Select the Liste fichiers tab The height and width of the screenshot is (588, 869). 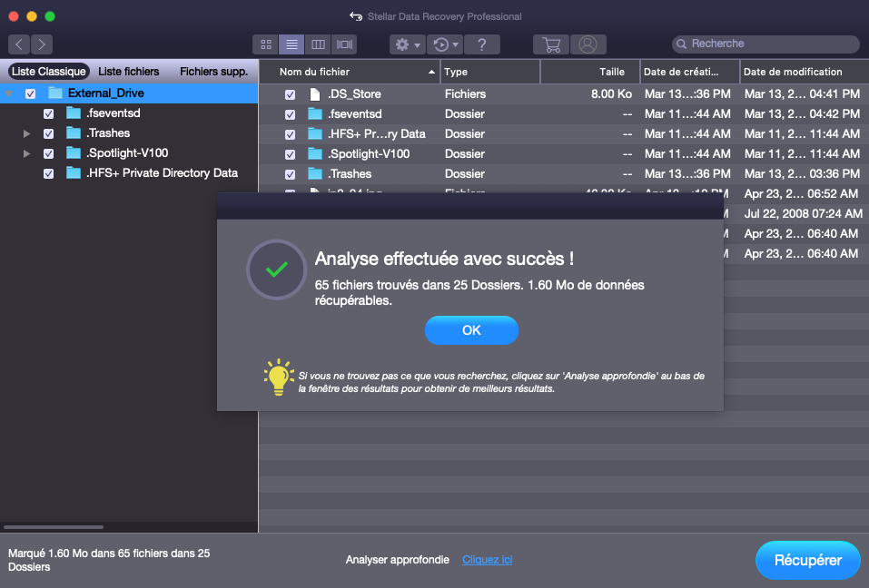129,72
